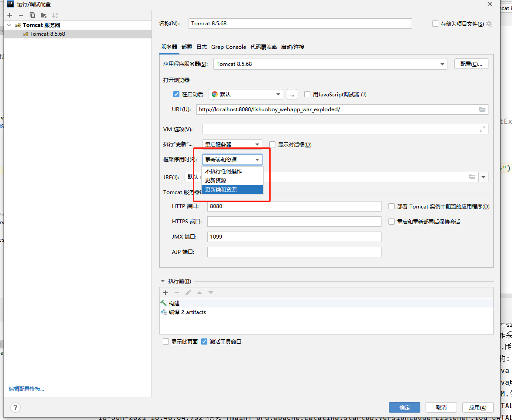
Task: Sort configurations alphabetically
Action: [x=55, y=15]
